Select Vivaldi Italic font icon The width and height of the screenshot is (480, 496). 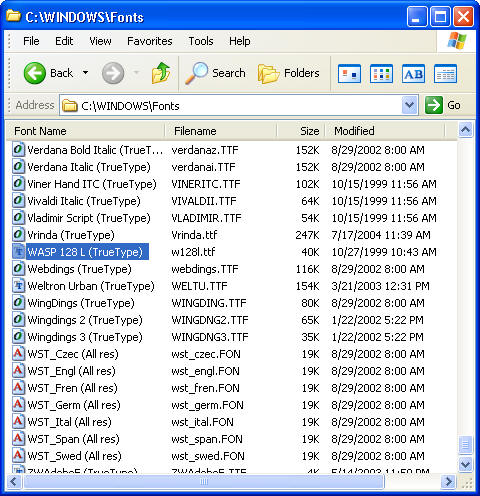(x=18, y=200)
